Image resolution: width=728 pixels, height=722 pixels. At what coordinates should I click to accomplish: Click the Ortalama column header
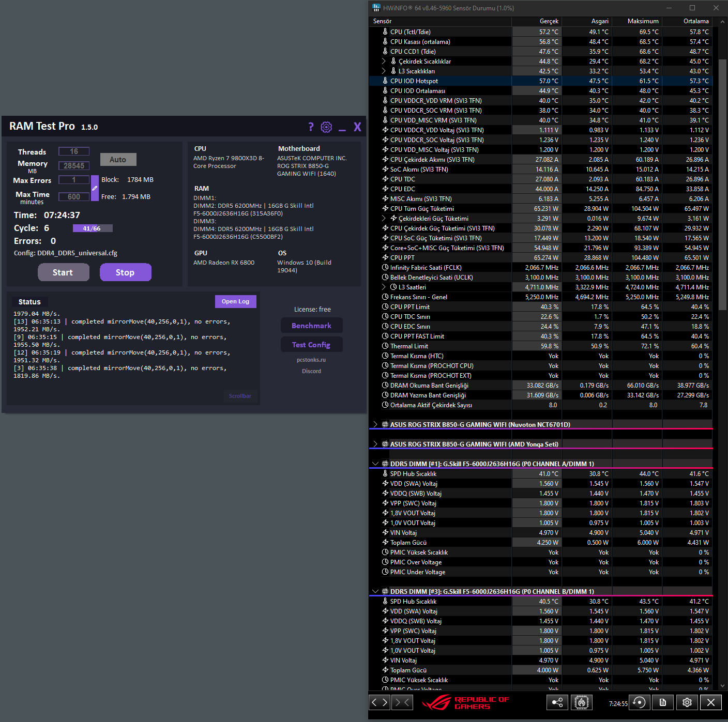click(688, 21)
